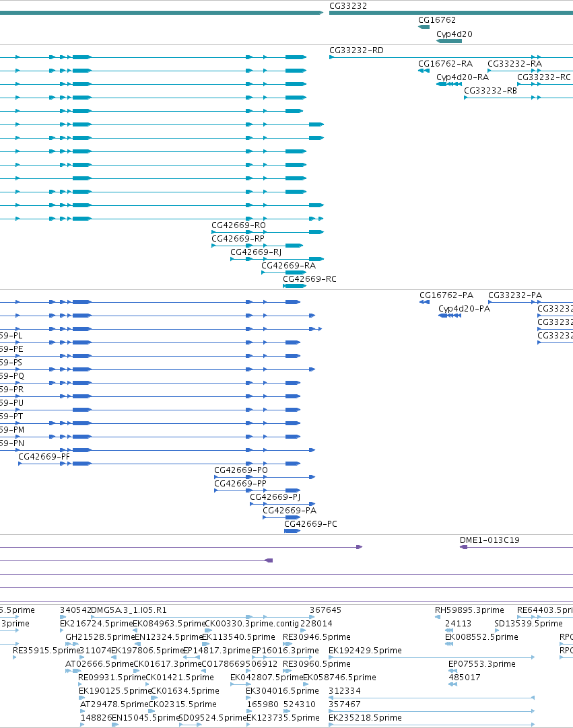Select EST label RE09931.5prime

(112, 678)
